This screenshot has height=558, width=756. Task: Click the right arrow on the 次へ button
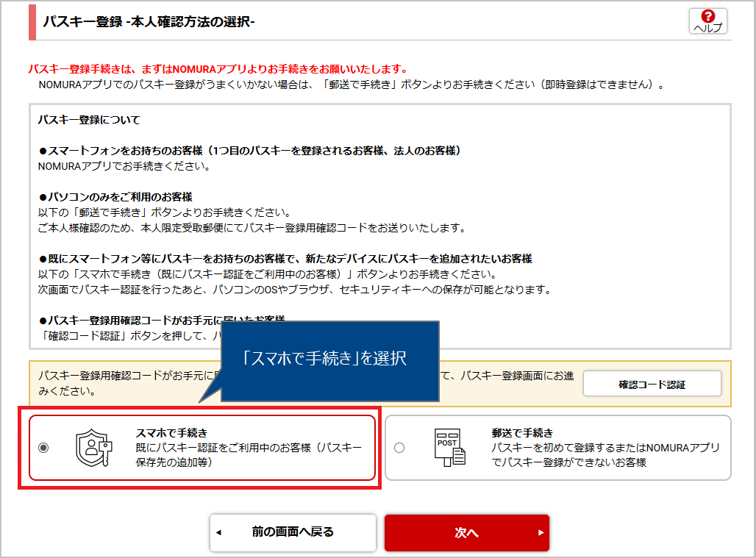[x=541, y=532]
